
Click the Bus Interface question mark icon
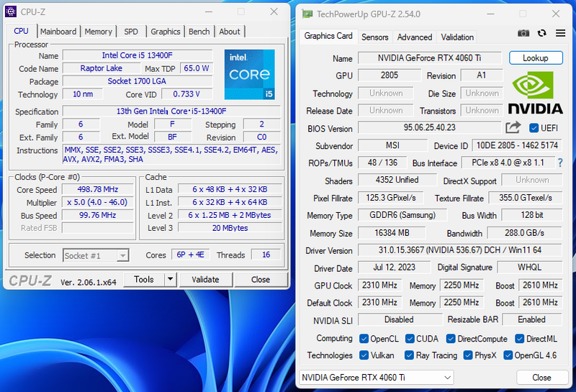click(x=559, y=163)
